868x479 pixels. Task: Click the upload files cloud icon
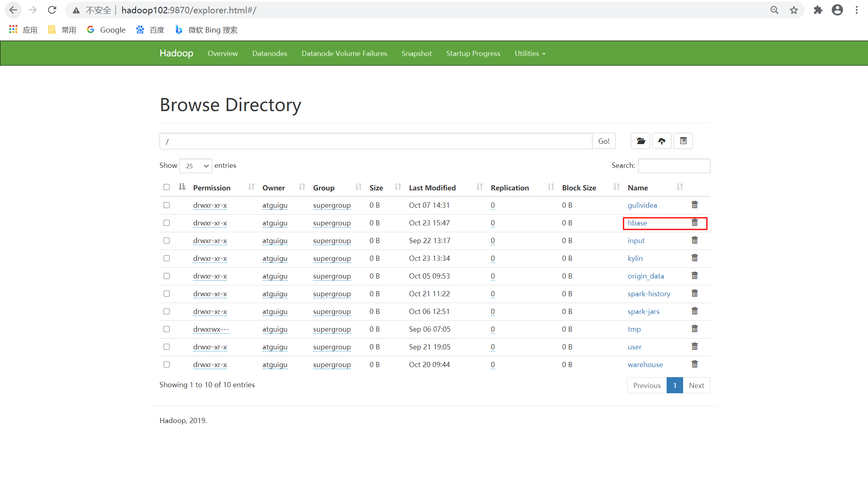(662, 141)
